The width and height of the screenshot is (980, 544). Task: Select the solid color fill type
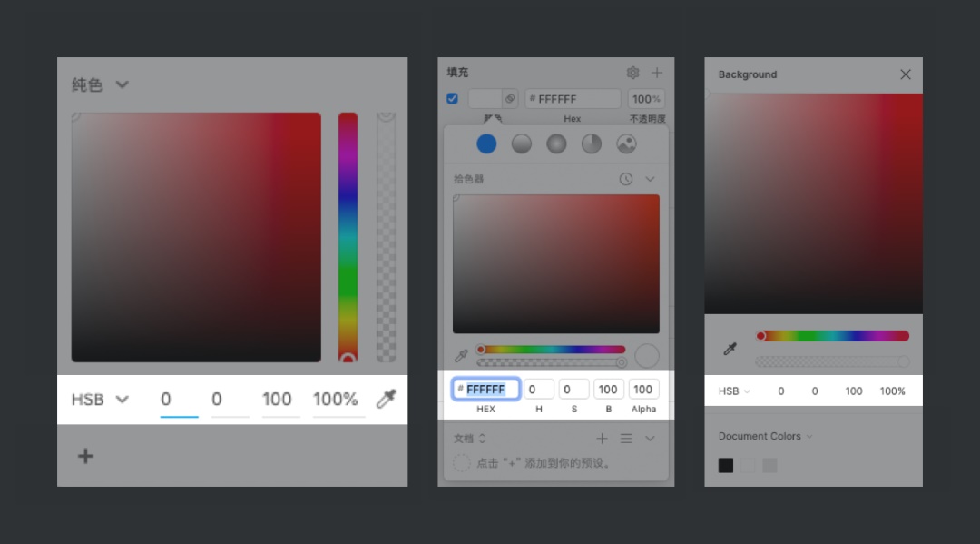pos(487,143)
